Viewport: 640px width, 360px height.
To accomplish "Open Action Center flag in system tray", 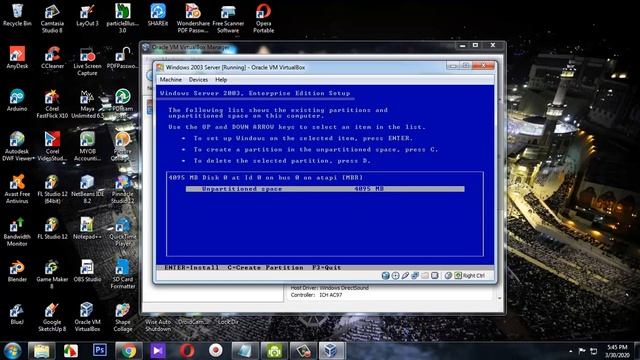I will 582,351.
